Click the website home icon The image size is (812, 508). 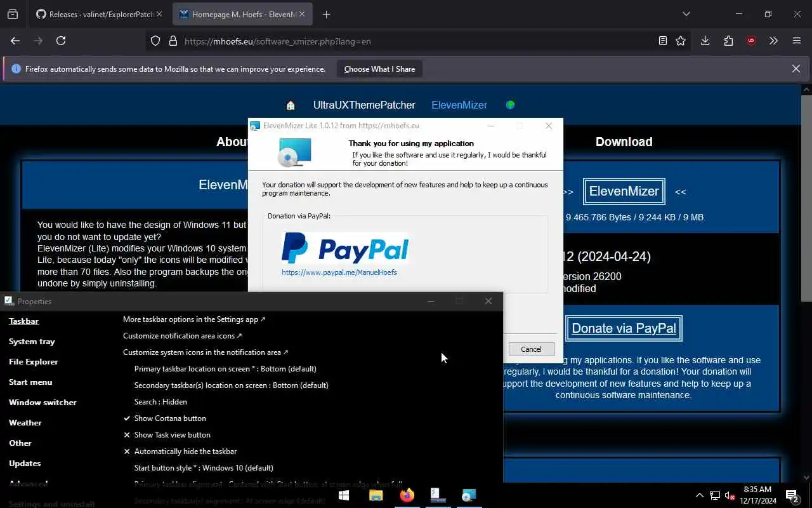291,105
